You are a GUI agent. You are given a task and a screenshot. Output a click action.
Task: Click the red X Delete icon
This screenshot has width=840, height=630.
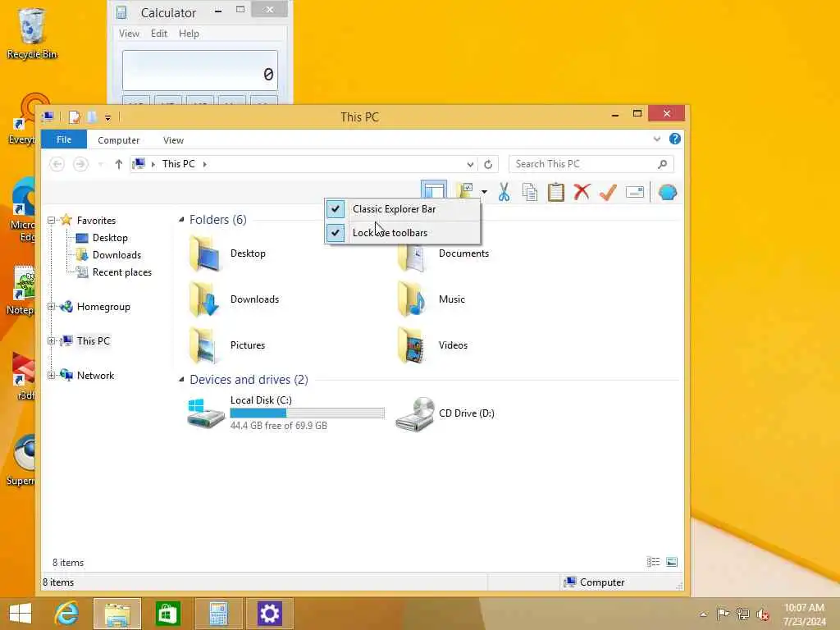point(582,192)
